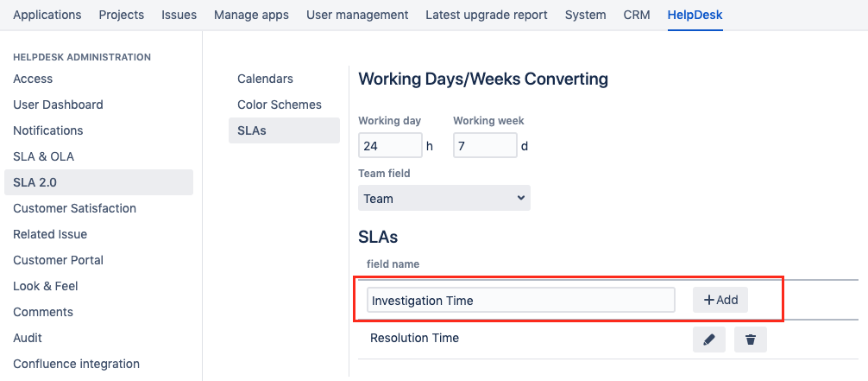Switch to Color Schemes section
This screenshot has width=868, height=381.
tap(279, 105)
